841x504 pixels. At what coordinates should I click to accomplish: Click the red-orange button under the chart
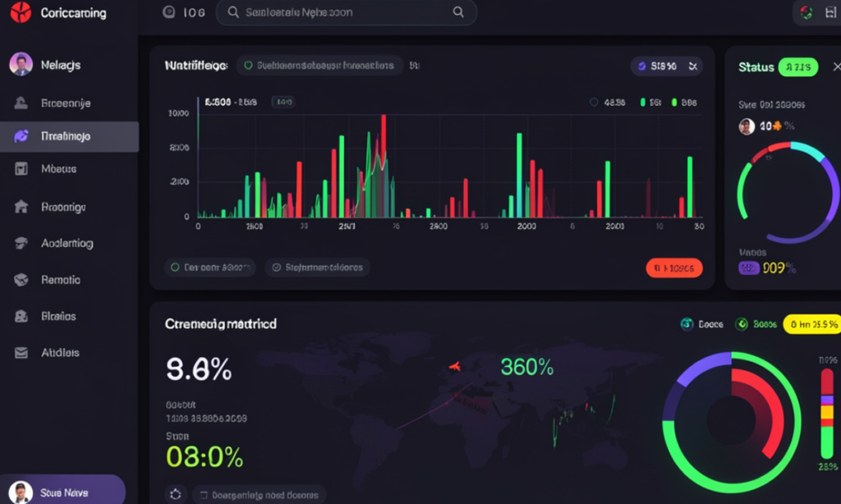674,268
